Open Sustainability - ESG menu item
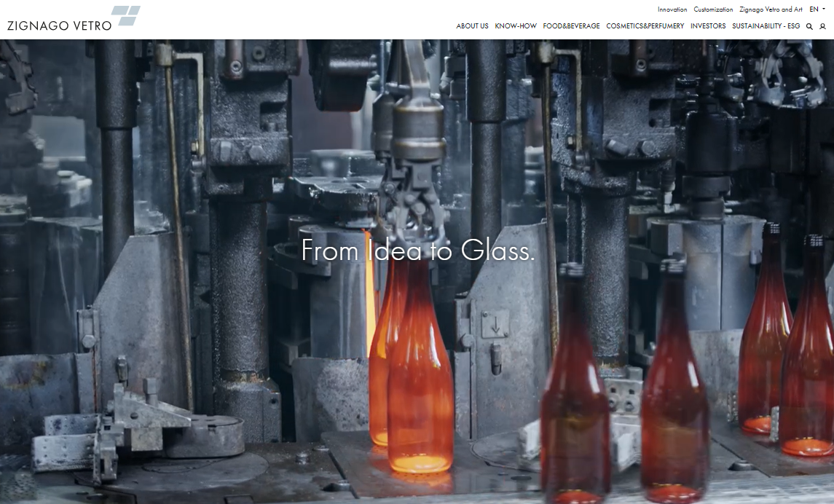The height and width of the screenshot is (504, 834). pos(766,26)
